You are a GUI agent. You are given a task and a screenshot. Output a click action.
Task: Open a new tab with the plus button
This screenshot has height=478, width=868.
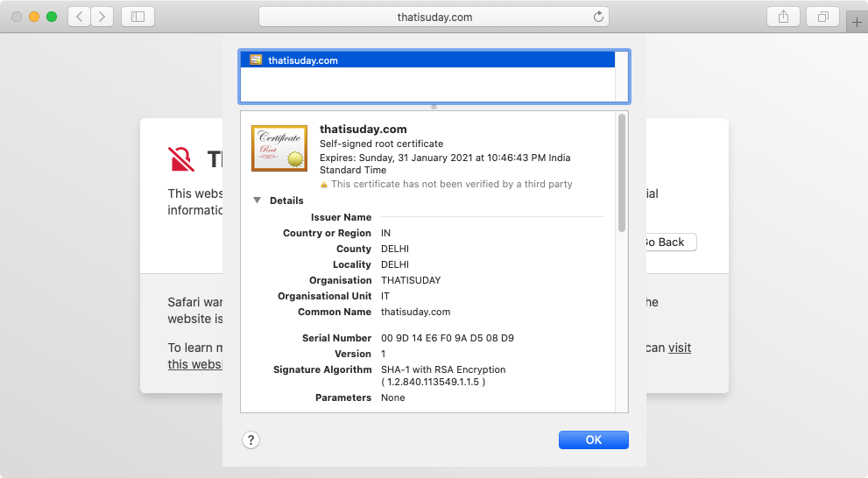click(x=857, y=23)
